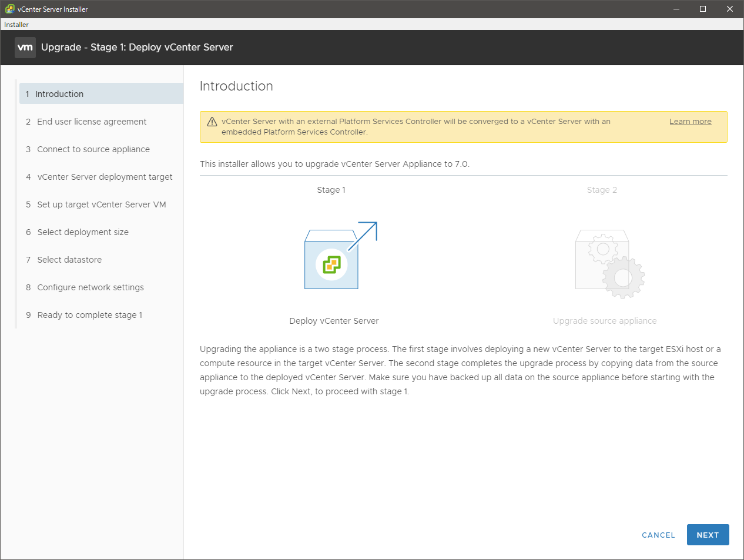Open vCenter Server deployment target step
This screenshot has width=744, height=560.
coord(105,177)
